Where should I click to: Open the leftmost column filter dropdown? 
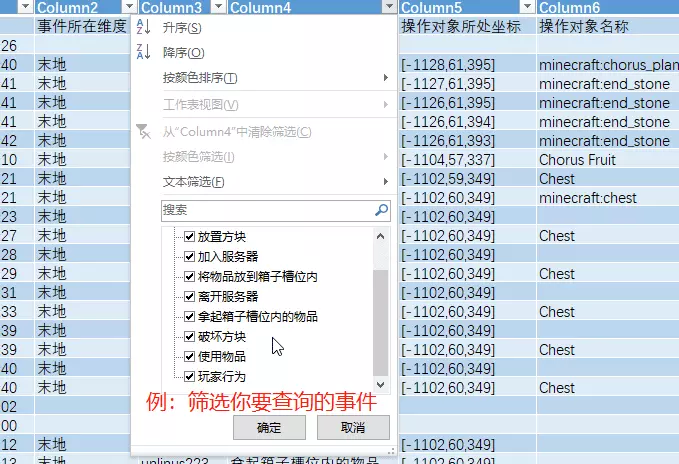coord(26,6)
